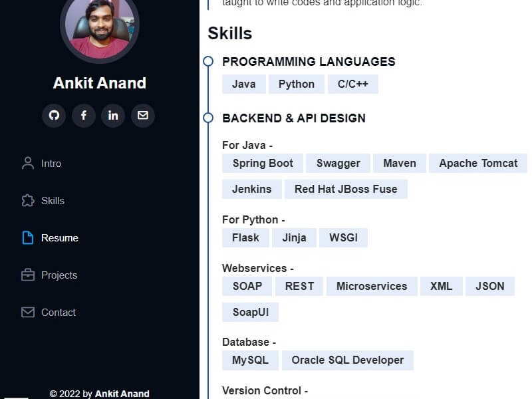Select the Python skill tag
This screenshot has height=399, width=532.
pyautogui.click(x=296, y=84)
